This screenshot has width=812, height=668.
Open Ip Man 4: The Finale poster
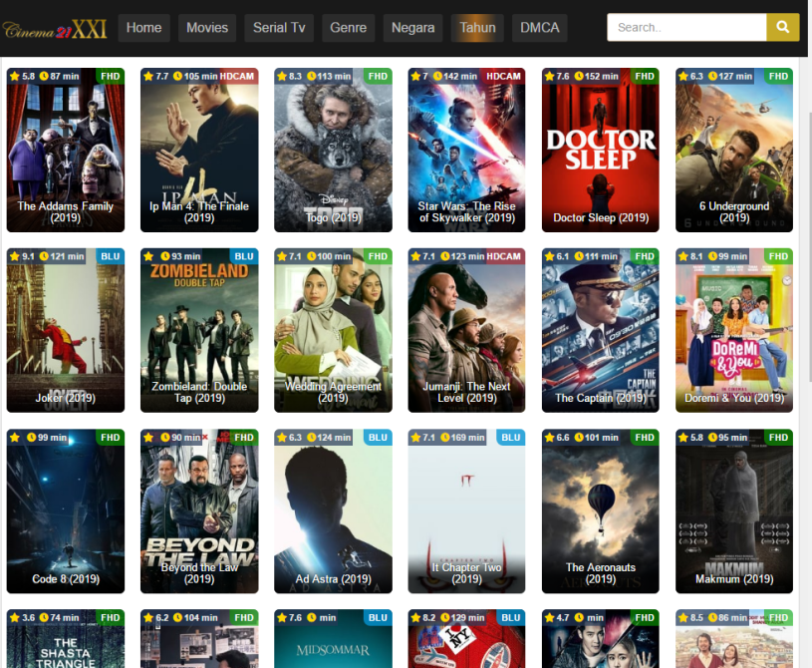[x=199, y=150]
